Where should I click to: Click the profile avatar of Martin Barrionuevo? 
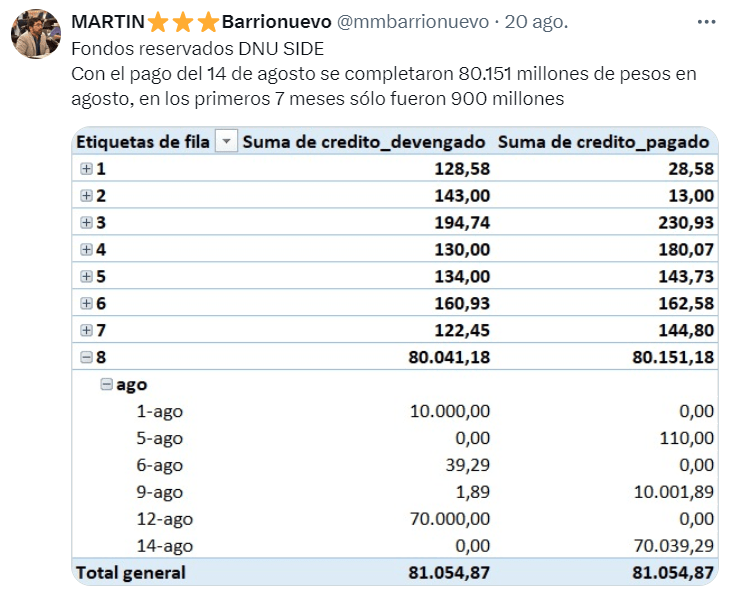click(35, 35)
